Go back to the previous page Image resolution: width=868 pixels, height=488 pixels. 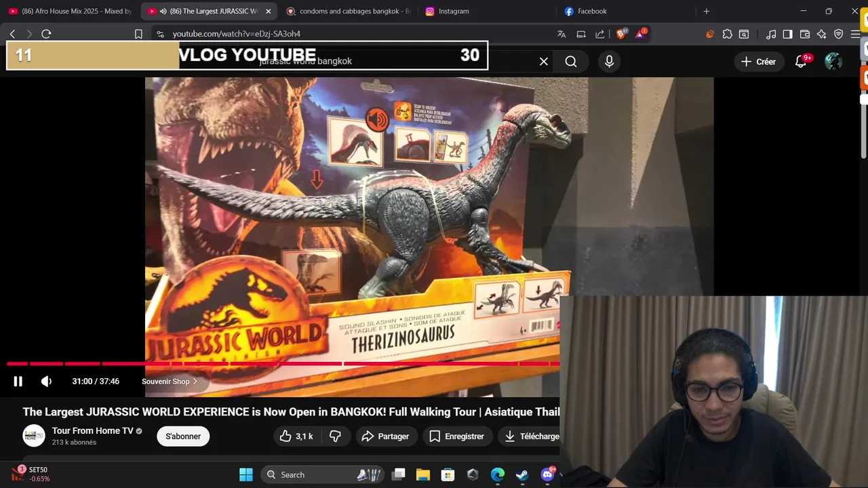pyautogui.click(x=12, y=34)
